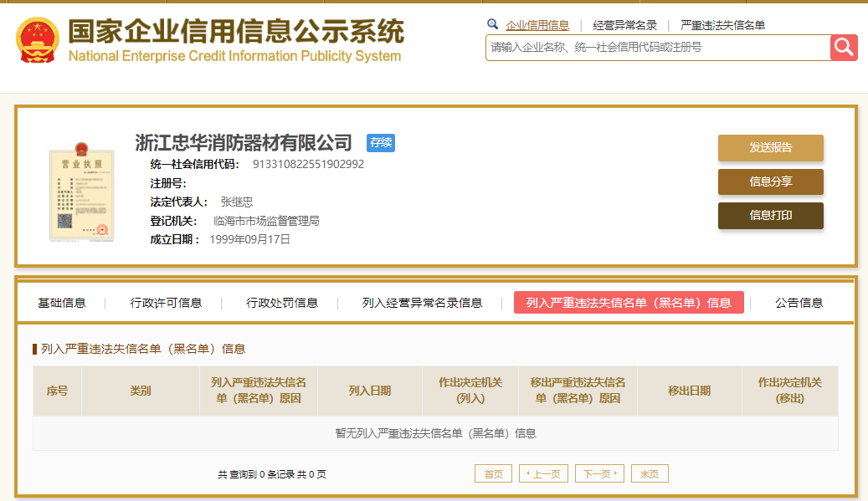Click the 暂无列入严重违法失信名单（黑名单）信息 row

435,433
